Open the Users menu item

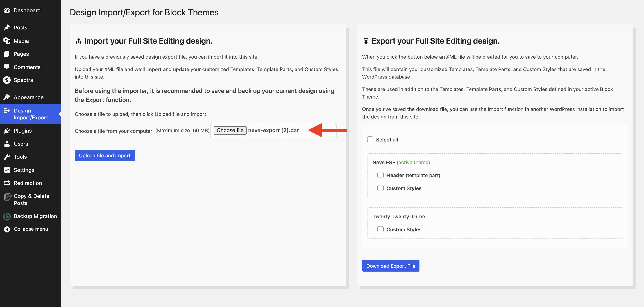[21, 144]
